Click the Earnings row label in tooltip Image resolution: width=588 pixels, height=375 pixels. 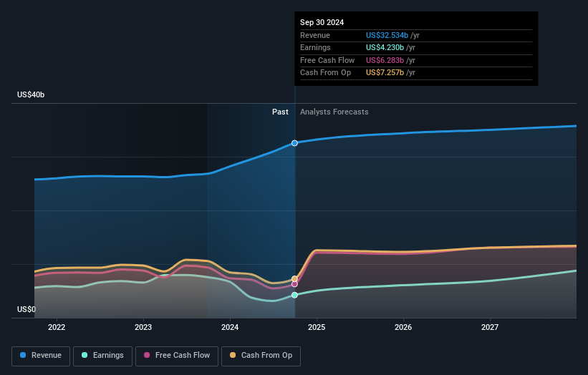click(315, 47)
